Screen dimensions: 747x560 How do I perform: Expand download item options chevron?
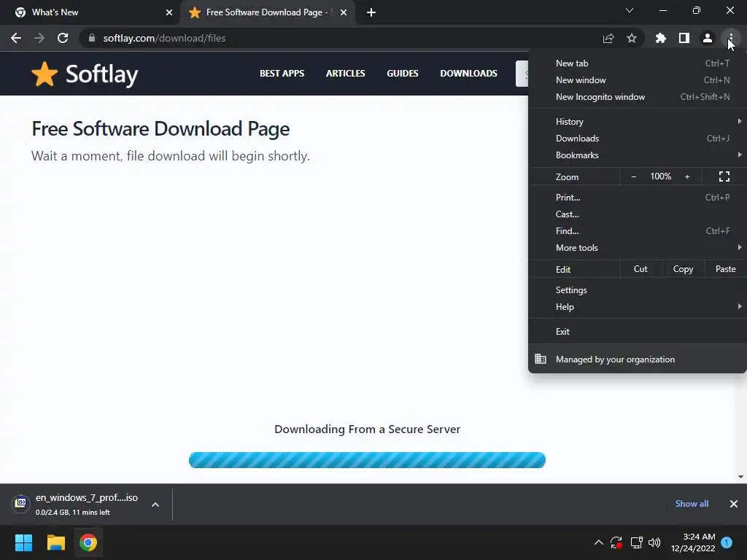pyautogui.click(x=155, y=505)
